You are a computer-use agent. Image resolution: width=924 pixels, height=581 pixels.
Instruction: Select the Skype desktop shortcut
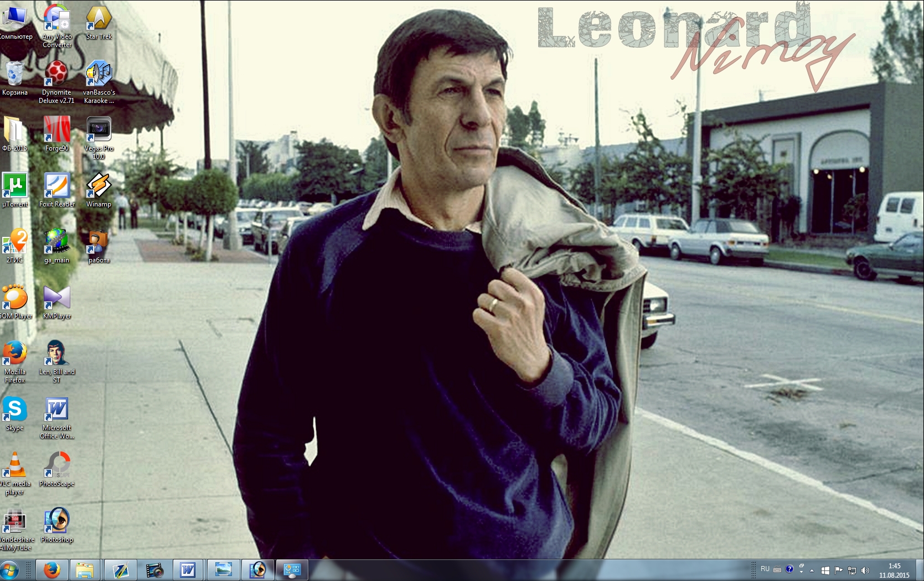(15, 414)
